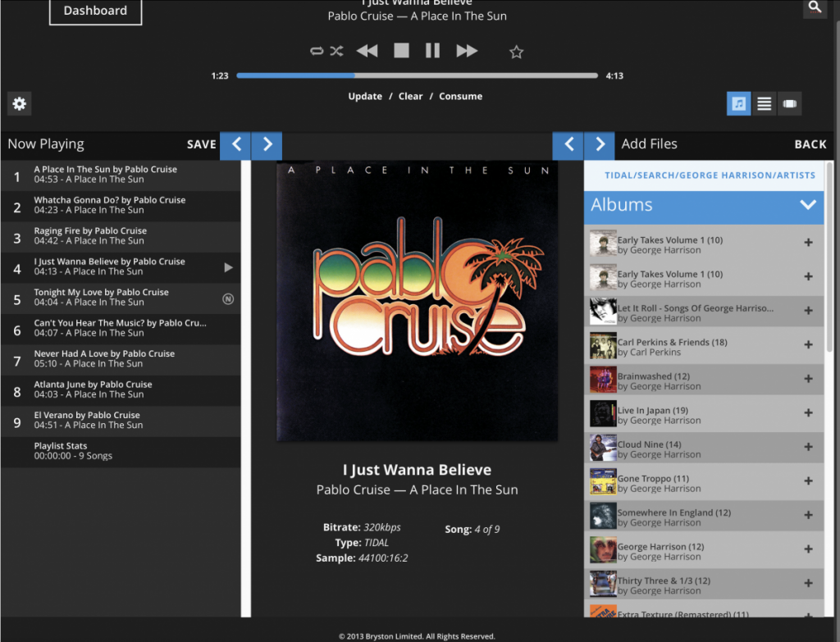Add Somewhere In England album
Image resolution: width=840 pixels, height=642 pixels.
pyautogui.click(x=808, y=515)
